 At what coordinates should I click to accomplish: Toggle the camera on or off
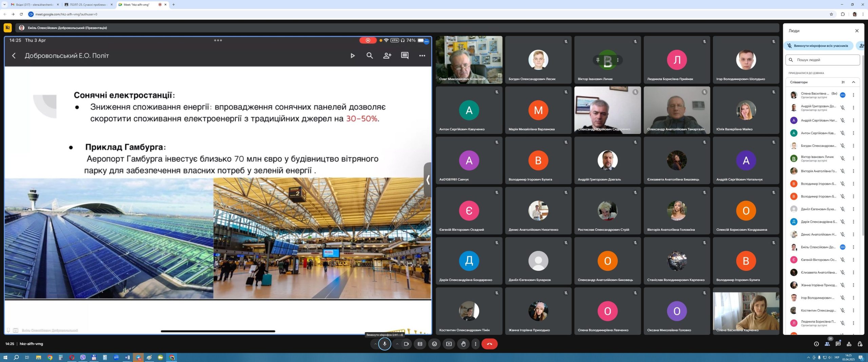[x=406, y=344]
